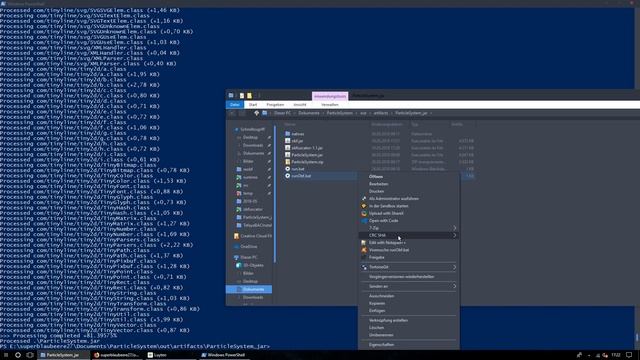This screenshot has height=360, width=640.
Task: Switch to 'Windows PowerShell' taskbar button
Action: coord(223,355)
